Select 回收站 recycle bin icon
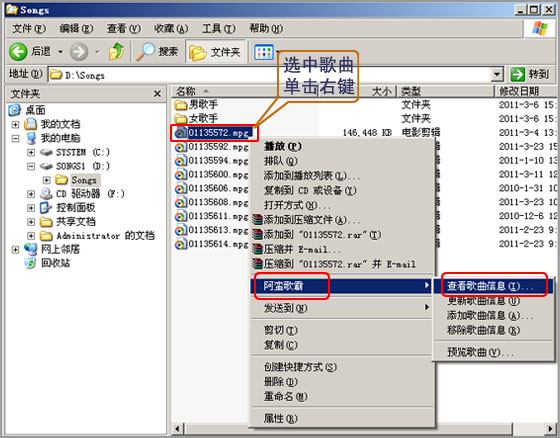Screen dimensions: 560x438 (x=30, y=263)
